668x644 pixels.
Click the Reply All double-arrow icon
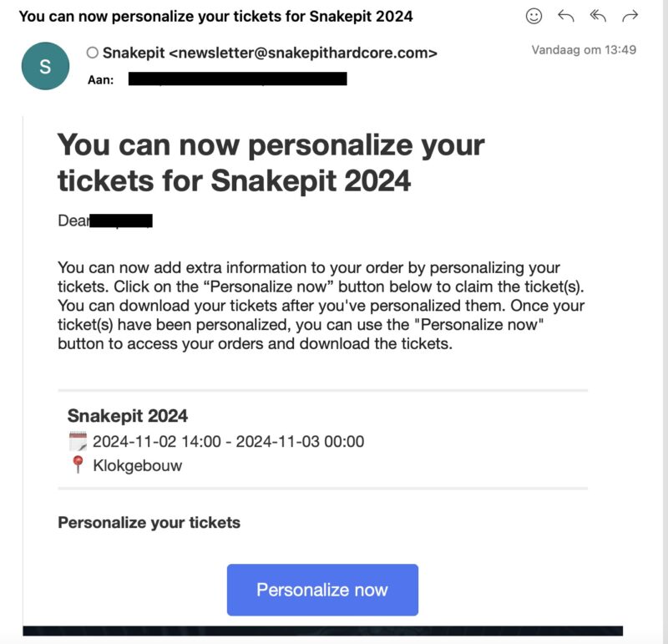pos(598,16)
